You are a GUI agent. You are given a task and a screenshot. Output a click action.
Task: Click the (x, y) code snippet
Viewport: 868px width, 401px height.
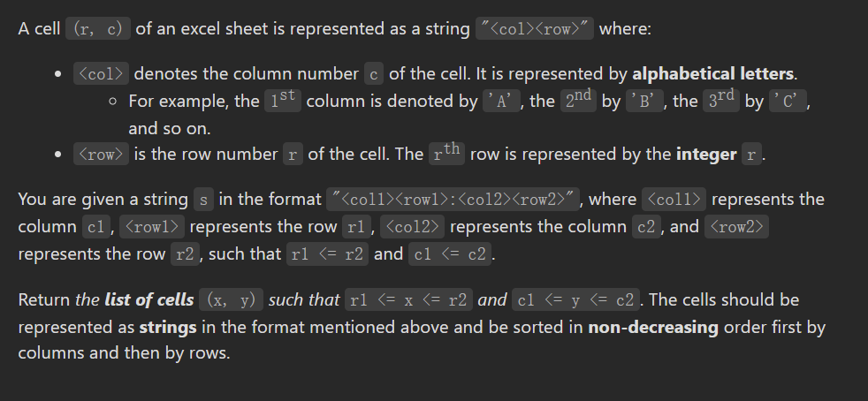231,299
